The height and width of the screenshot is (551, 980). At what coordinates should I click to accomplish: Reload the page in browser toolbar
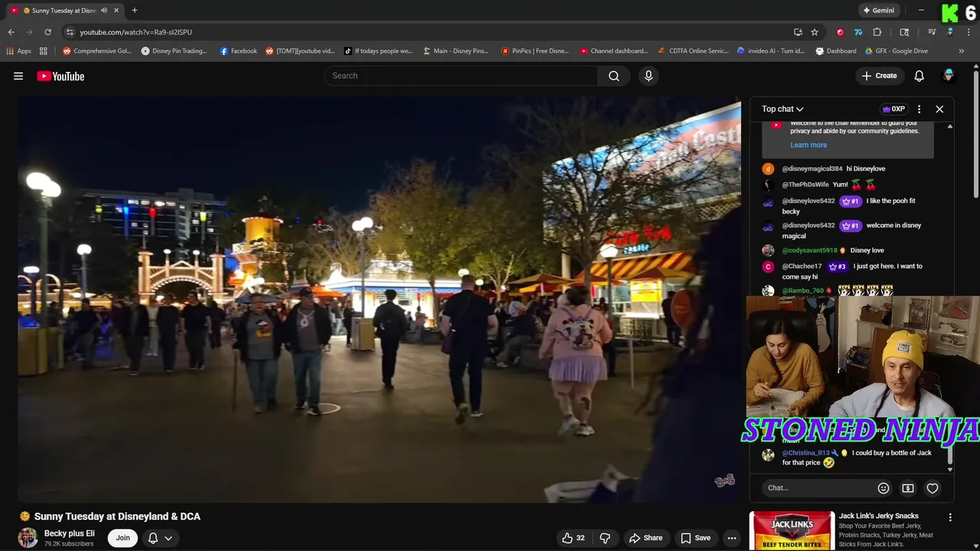[x=47, y=32]
